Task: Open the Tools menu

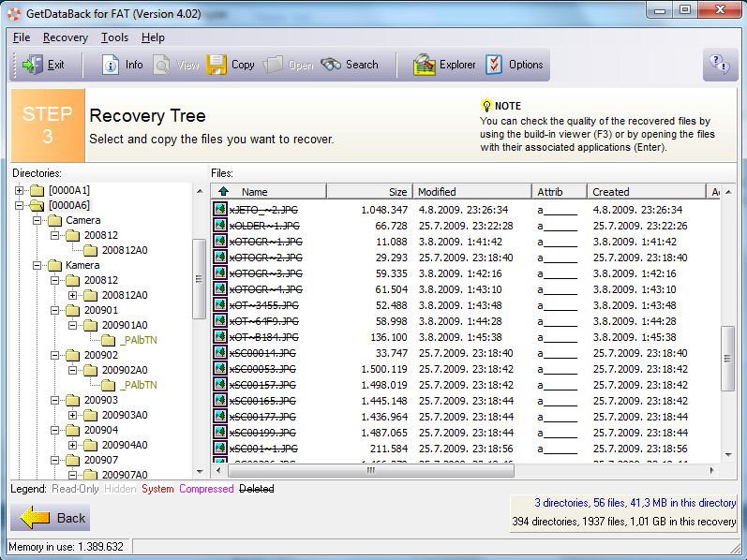Action: 114,37
